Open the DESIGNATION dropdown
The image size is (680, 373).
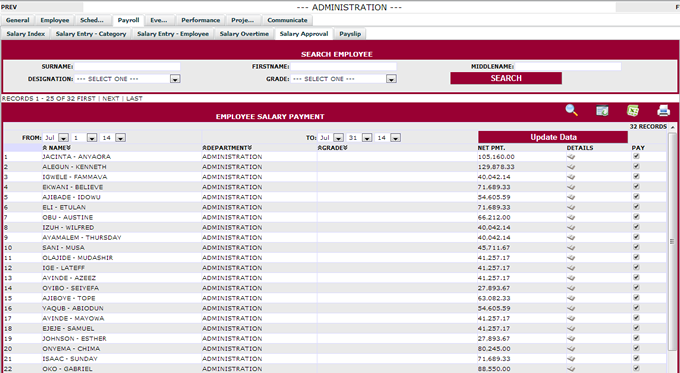coord(128,79)
